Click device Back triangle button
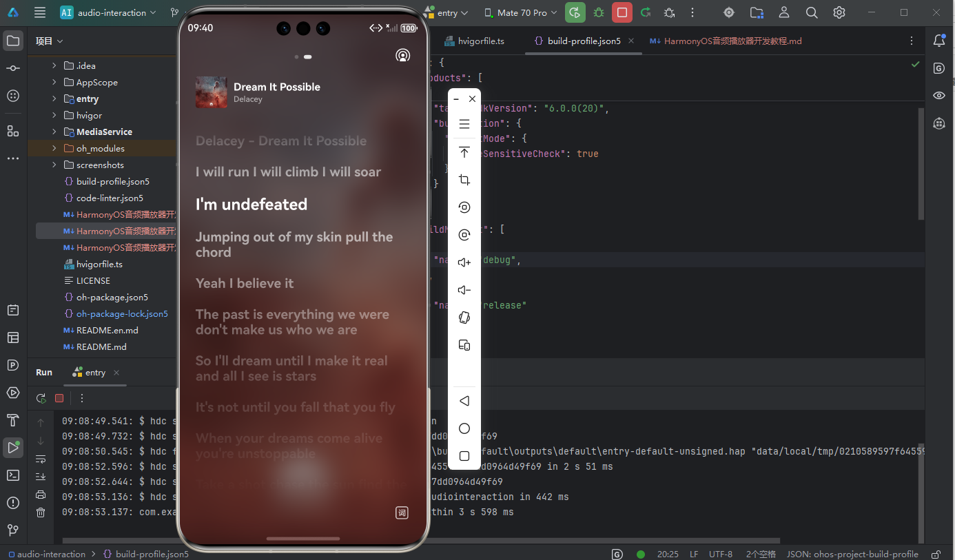 click(464, 401)
